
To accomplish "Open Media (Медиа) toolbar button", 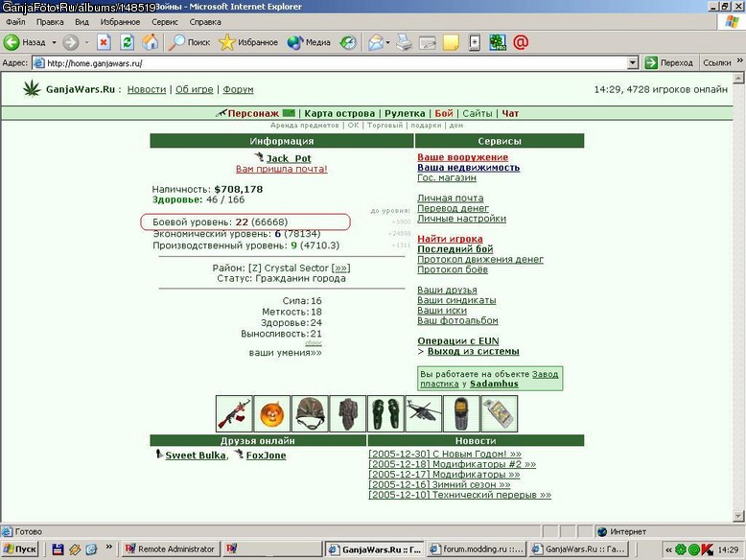I will [x=309, y=42].
